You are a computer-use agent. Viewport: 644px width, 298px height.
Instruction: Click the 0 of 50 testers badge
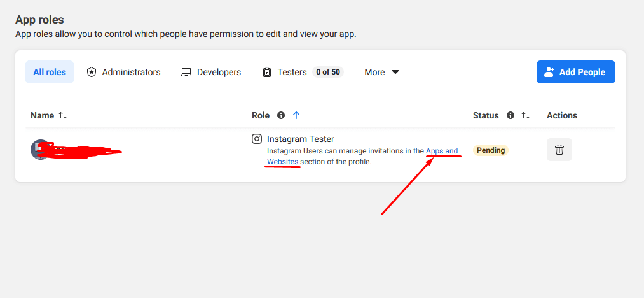[x=327, y=72]
